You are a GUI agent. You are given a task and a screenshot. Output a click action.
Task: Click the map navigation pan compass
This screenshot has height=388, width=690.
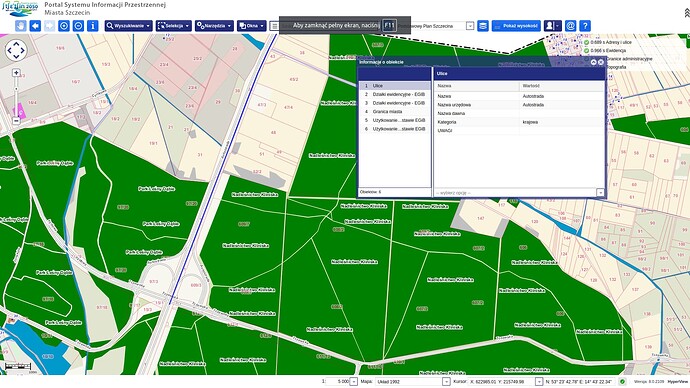[16, 50]
